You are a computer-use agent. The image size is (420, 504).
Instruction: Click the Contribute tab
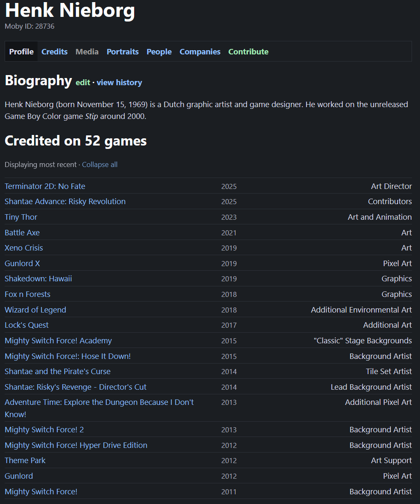pos(248,51)
